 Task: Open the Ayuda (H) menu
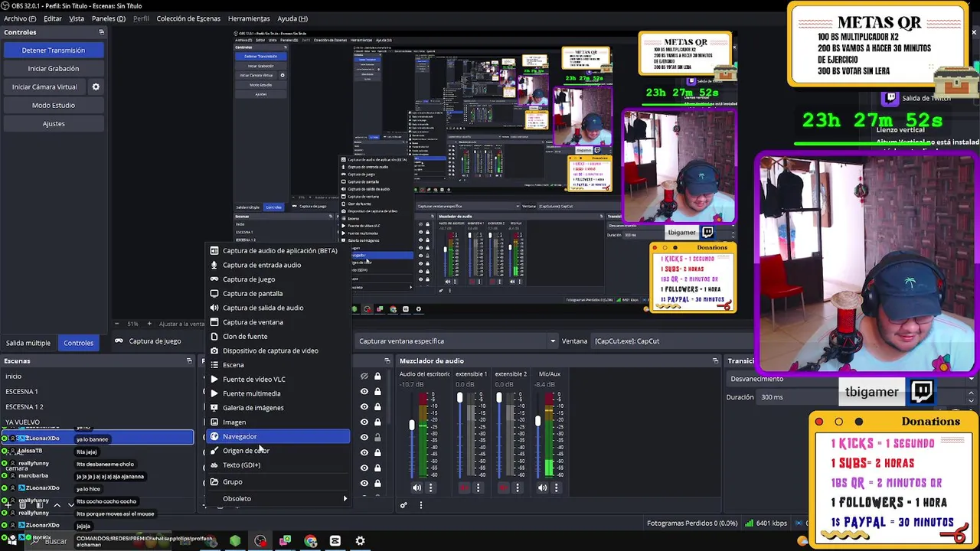(292, 18)
